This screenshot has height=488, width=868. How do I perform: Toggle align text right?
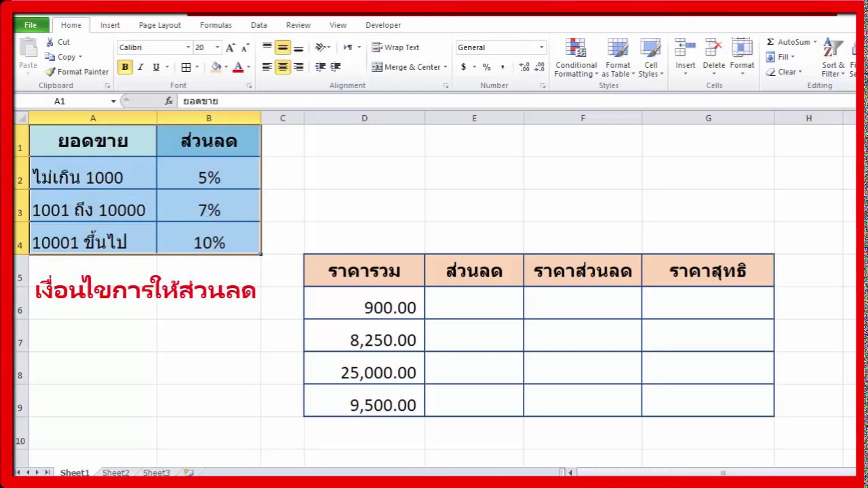click(298, 67)
